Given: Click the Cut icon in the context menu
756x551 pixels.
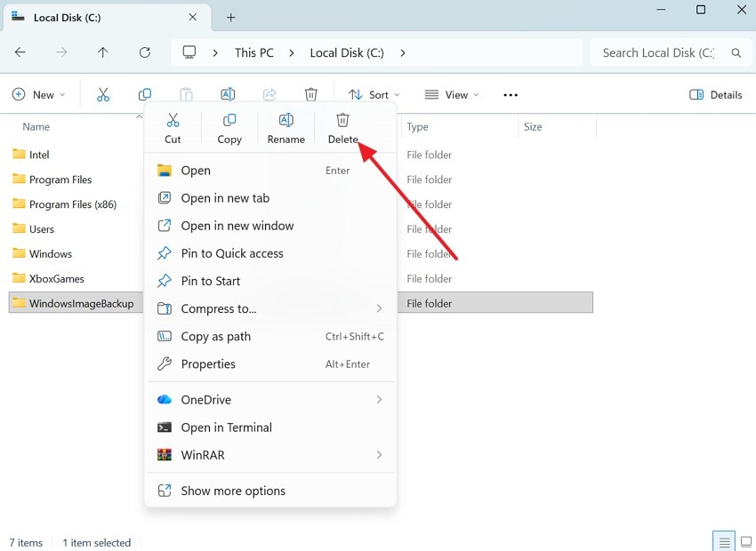Looking at the screenshot, I should pos(173,120).
